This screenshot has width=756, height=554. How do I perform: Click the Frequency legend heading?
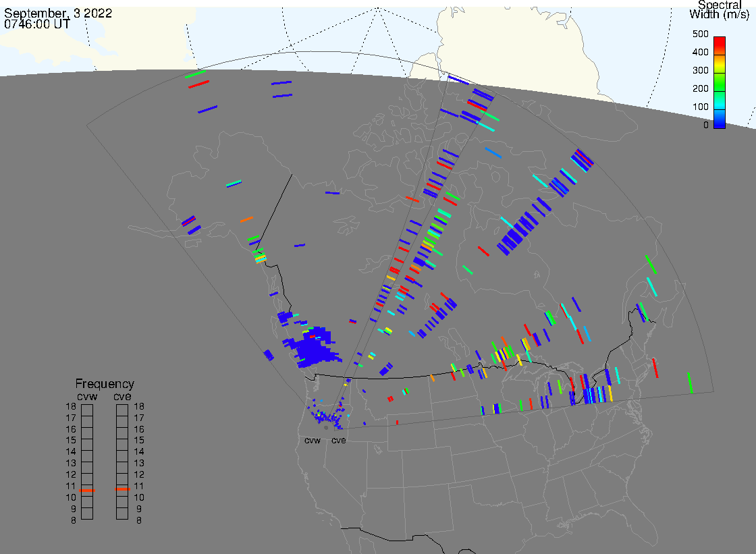click(x=105, y=384)
